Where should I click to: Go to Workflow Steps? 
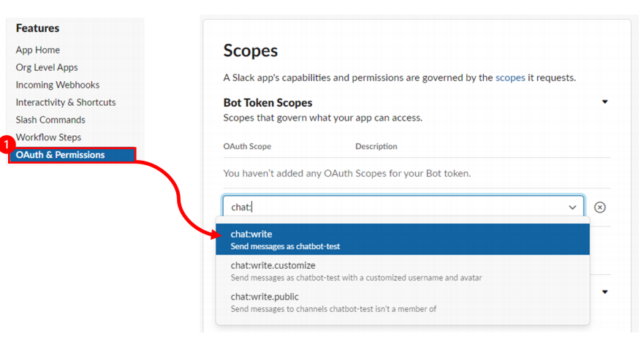(48, 137)
